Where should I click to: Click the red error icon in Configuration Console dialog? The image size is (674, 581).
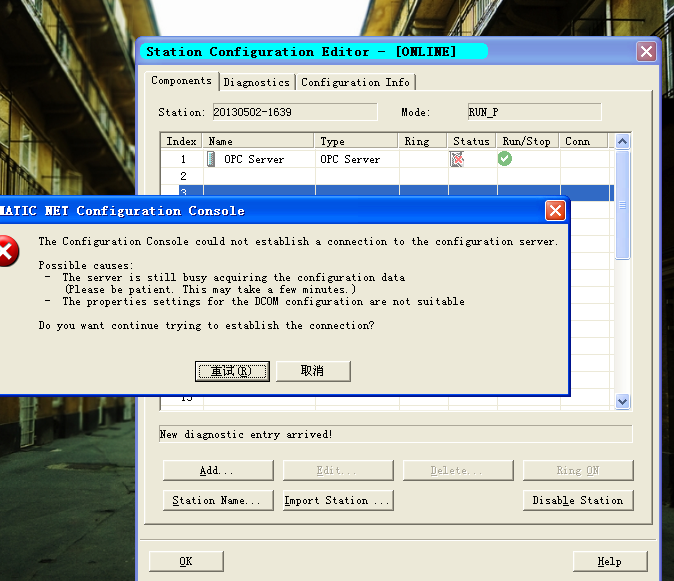[x=8, y=251]
